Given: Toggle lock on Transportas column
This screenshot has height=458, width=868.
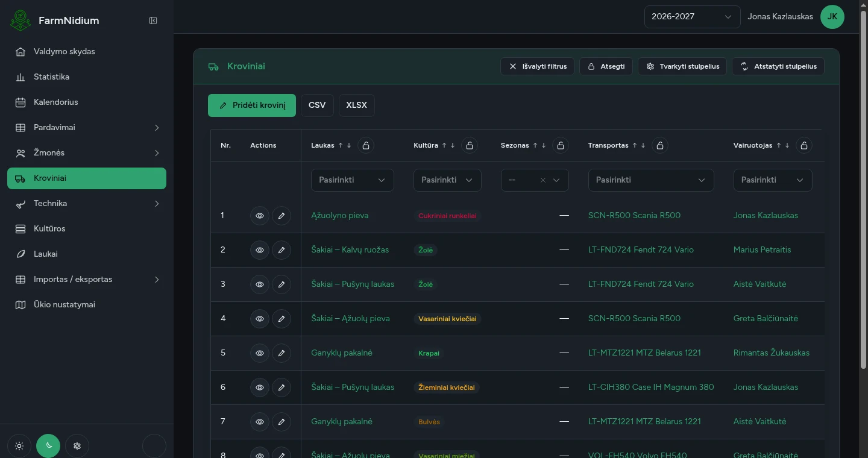Looking at the screenshot, I should pyautogui.click(x=660, y=145).
